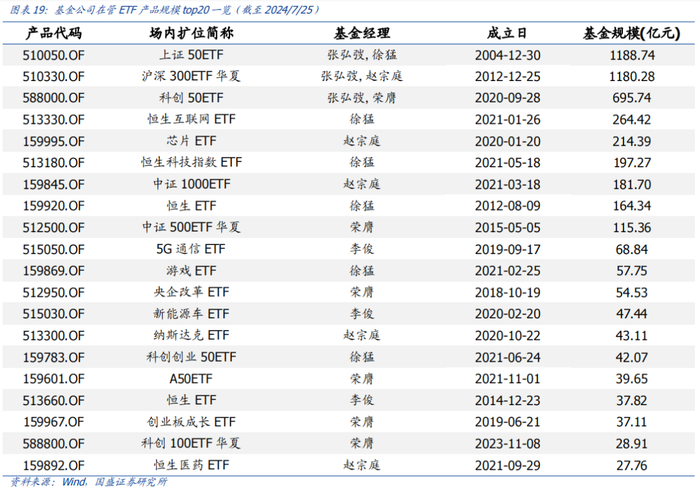
Task: Select product code 159920.OF
Action: tap(54, 206)
